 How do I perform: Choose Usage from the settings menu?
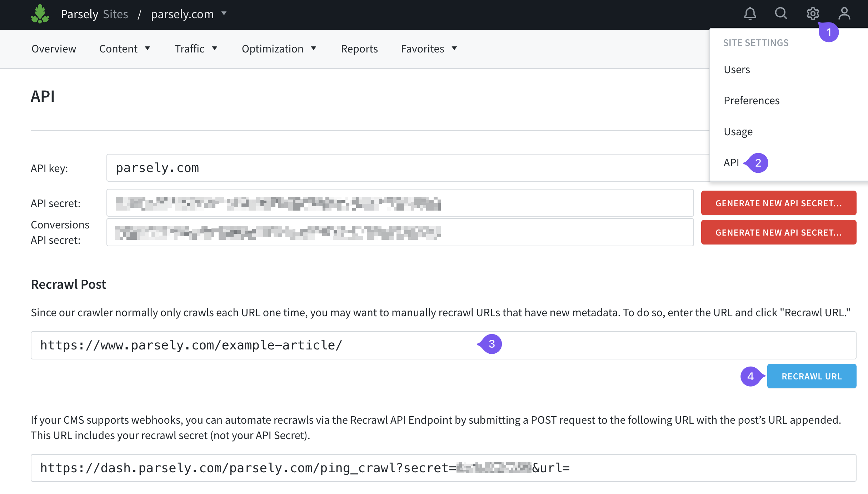pos(738,131)
